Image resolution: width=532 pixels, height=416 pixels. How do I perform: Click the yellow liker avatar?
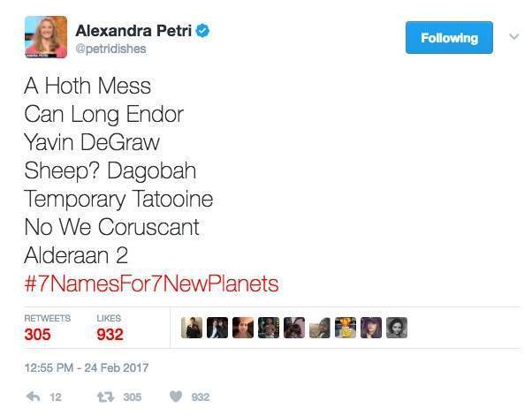tap(346, 329)
